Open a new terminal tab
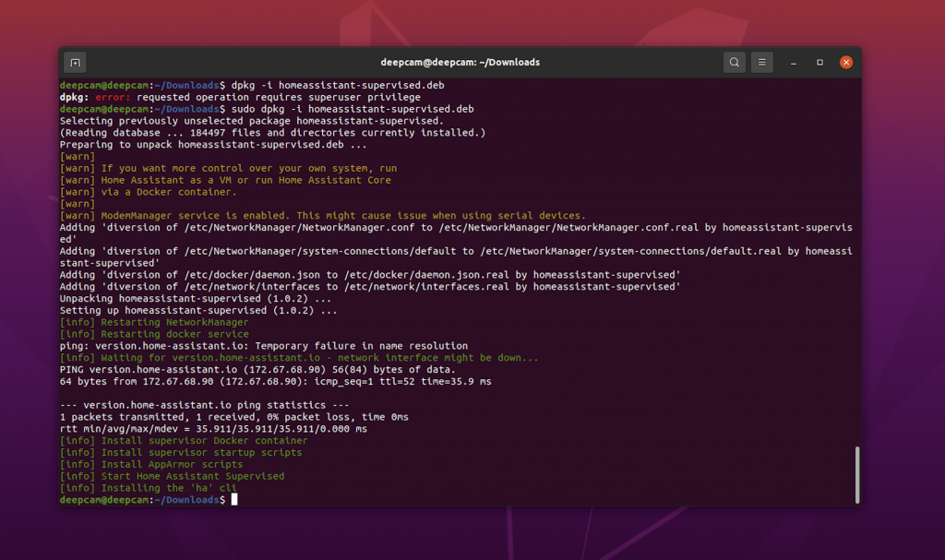The image size is (945, 560). (x=75, y=63)
